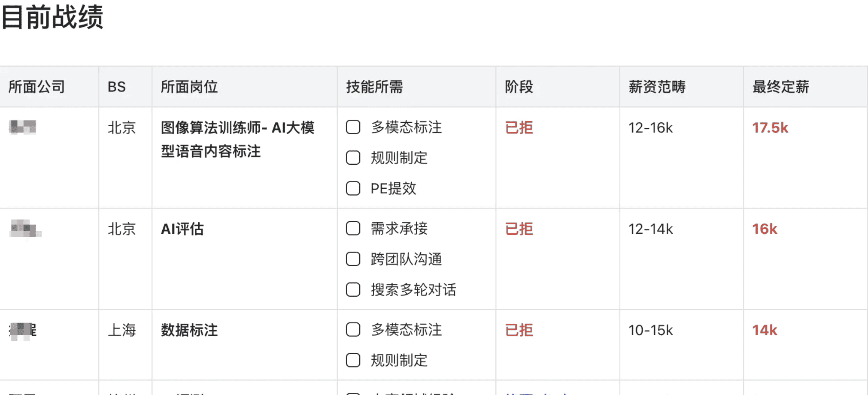Check the 需求承接 checkbox
Viewport: 868px width, 395px height.
353,229
